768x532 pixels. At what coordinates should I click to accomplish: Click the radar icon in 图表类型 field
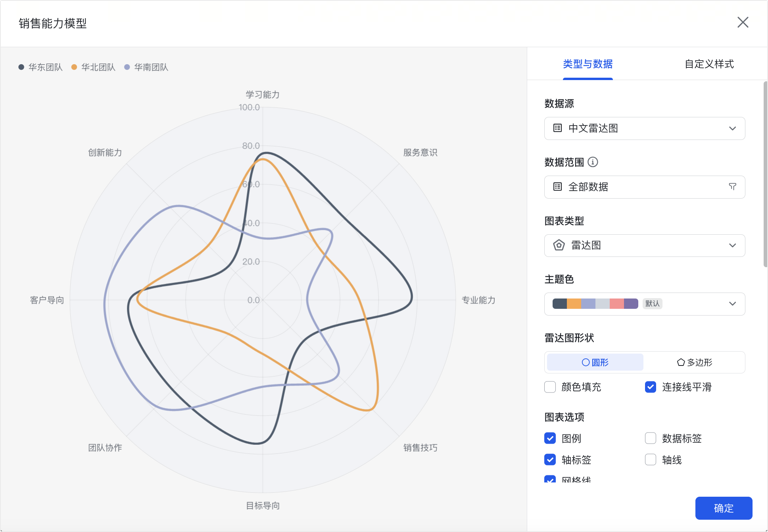[x=559, y=245]
